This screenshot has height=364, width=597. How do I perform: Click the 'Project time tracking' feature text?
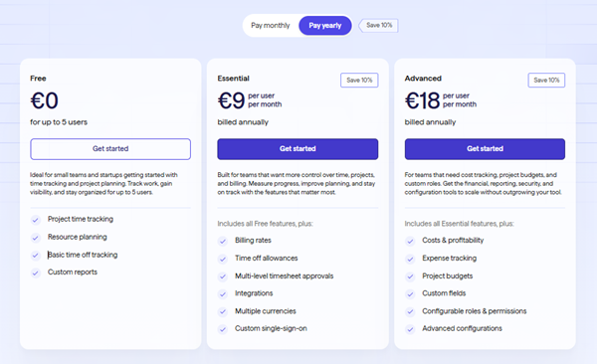tap(81, 219)
